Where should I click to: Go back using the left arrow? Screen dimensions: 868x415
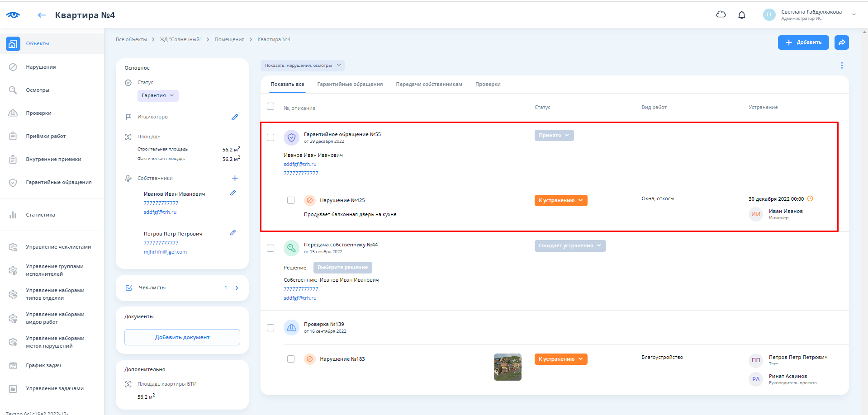(42, 15)
